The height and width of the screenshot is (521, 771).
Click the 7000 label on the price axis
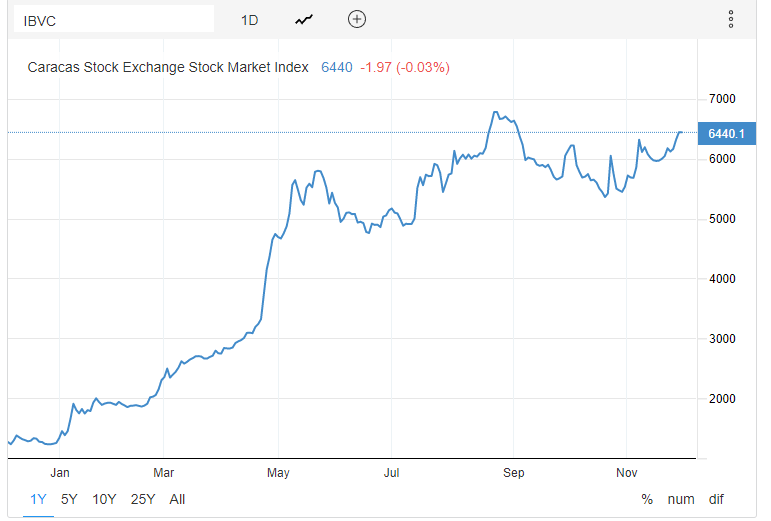click(721, 99)
